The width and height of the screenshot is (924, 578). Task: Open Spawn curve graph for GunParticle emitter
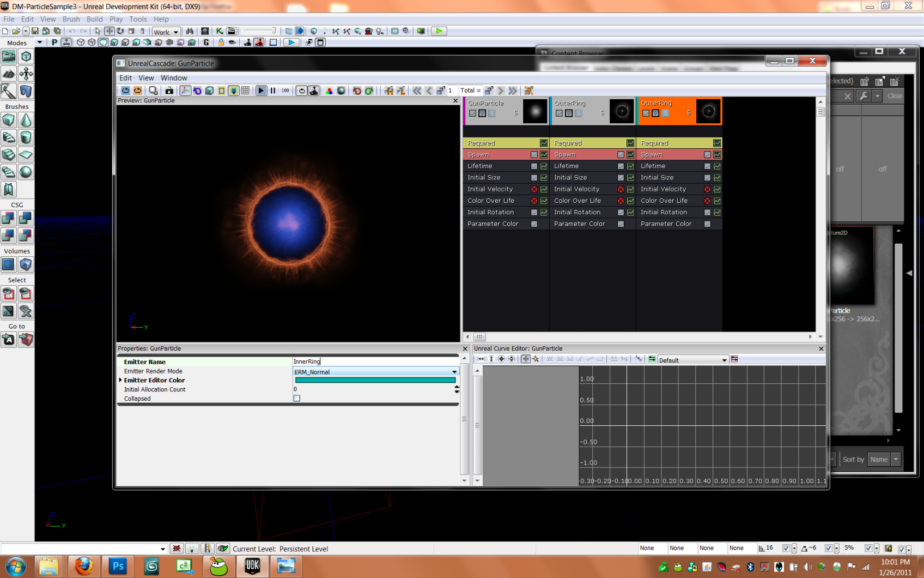click(544, 155)
